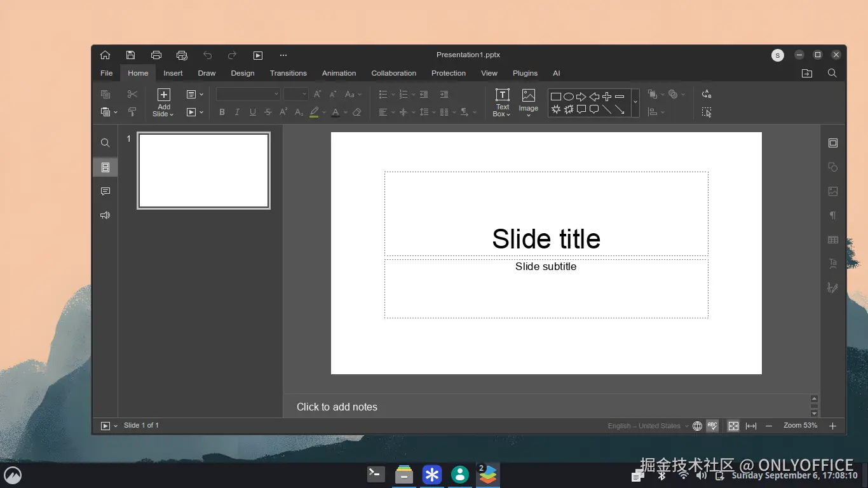This screenshot has height=488, width=868.
Task: Decrement the font size
Action: [332, 94]
